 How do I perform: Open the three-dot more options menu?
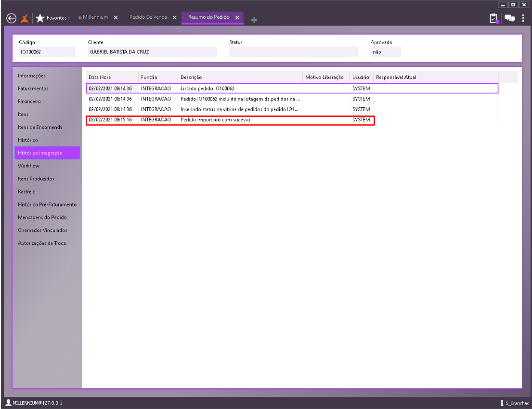point(523,18)
